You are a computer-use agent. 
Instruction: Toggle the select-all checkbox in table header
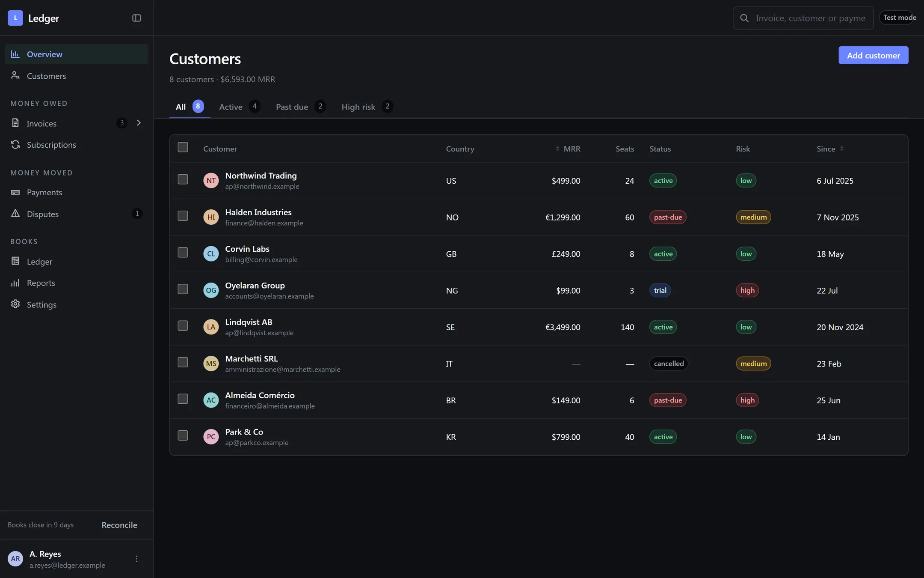pos(183,147)
